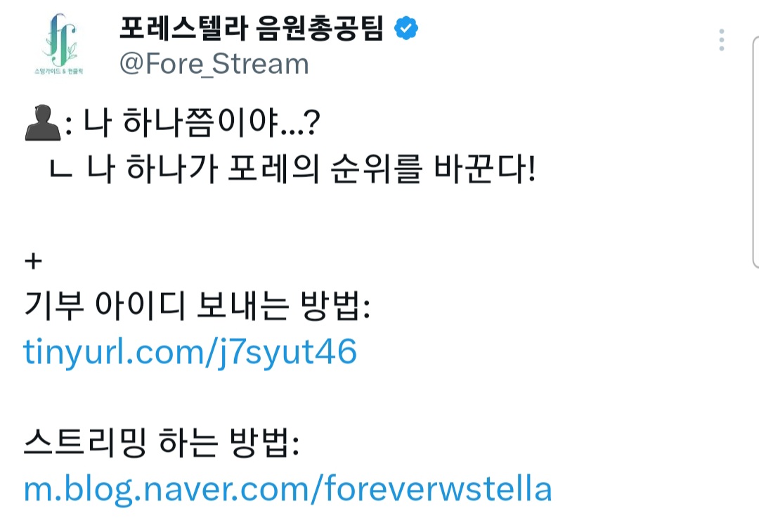Viewport: 759px width, 532px height.
Task: Open the tinyurl.com/j7syut46 link
Action: (190, 351)
